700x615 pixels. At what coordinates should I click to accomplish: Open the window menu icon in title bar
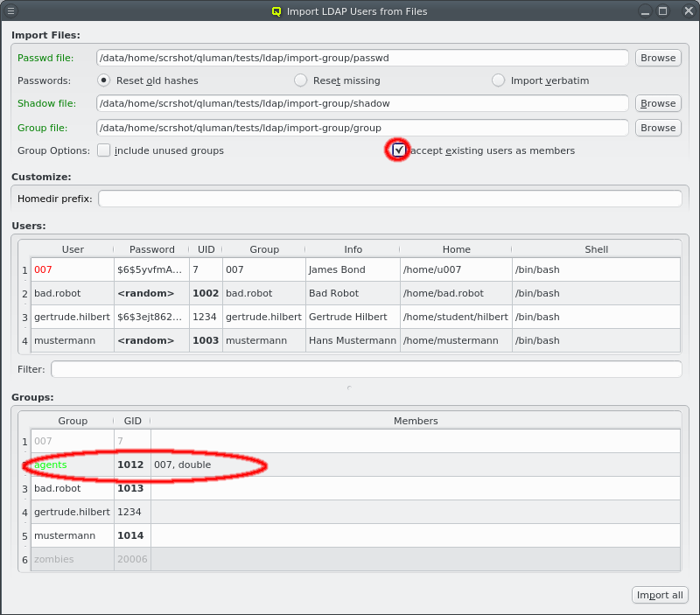coord(10,10)
